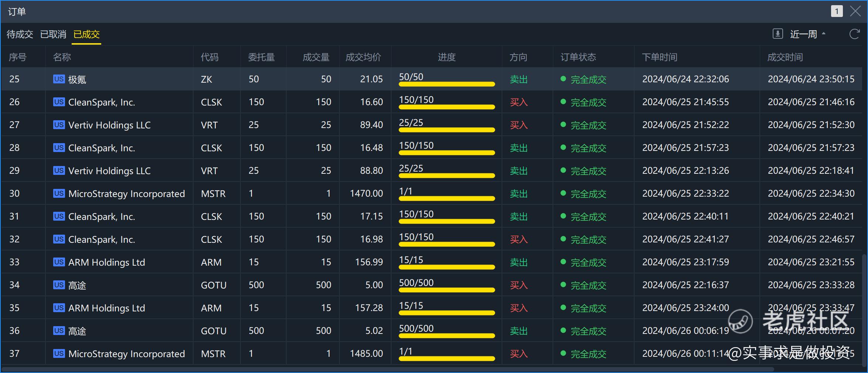Sort by the 序号 column header

[18, 57]
